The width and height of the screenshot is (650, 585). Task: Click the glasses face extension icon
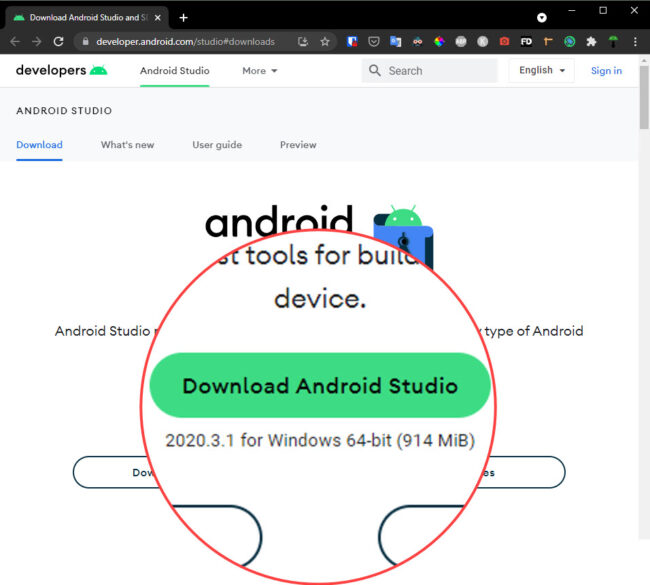(x=417, y=41)
